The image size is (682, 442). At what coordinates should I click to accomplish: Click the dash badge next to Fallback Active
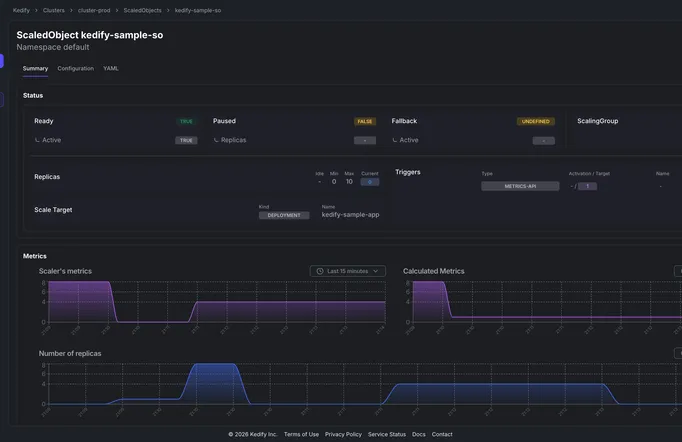(x=544, y=141)
